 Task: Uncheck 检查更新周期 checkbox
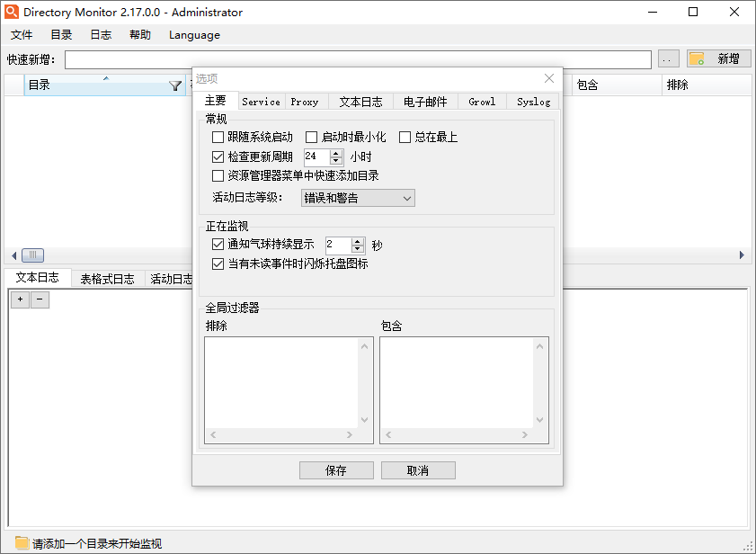(218, 156)
